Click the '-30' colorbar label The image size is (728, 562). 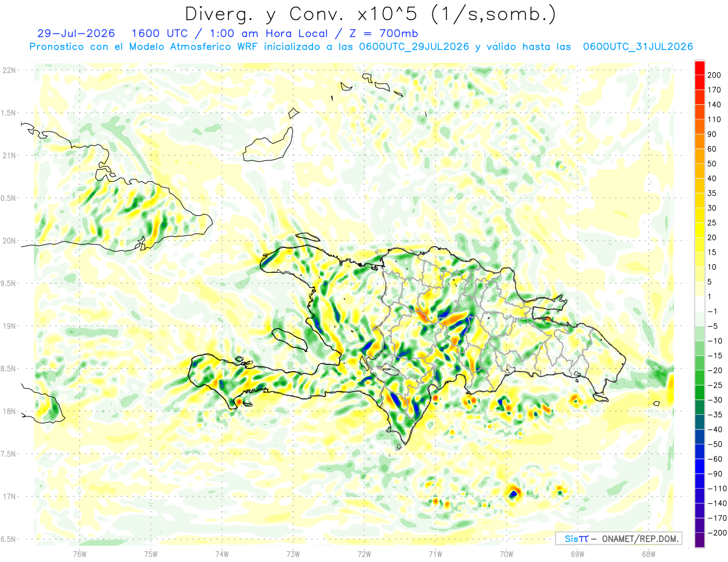click(x=714, y=400)
